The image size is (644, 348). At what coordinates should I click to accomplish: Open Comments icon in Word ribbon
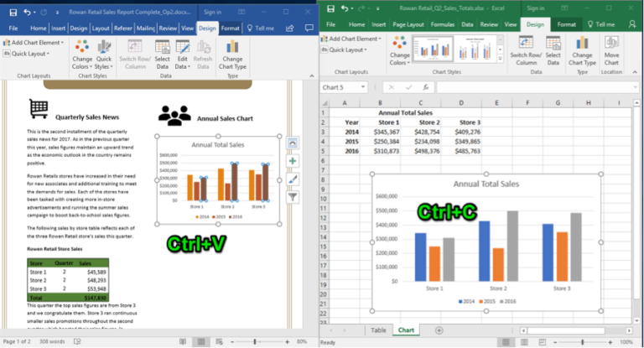pyautogui.click(x=309, y=28)
